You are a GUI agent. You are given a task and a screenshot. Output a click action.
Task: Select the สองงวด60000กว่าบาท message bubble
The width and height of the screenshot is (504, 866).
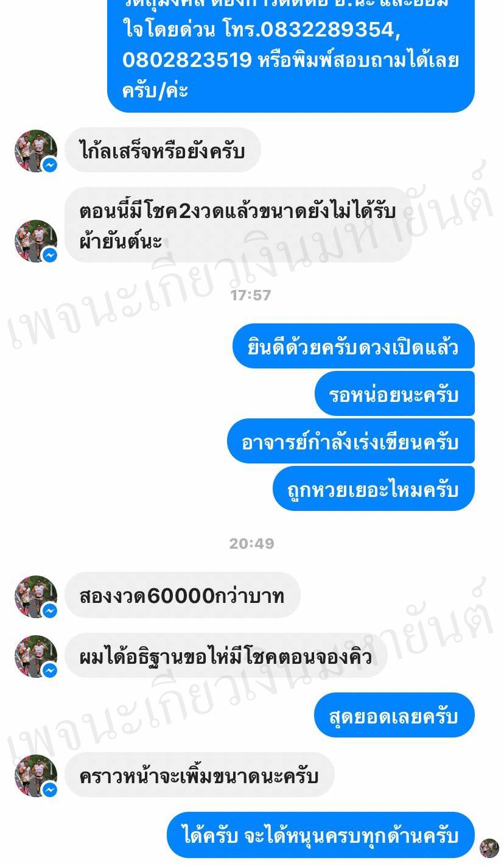(183, 595)
